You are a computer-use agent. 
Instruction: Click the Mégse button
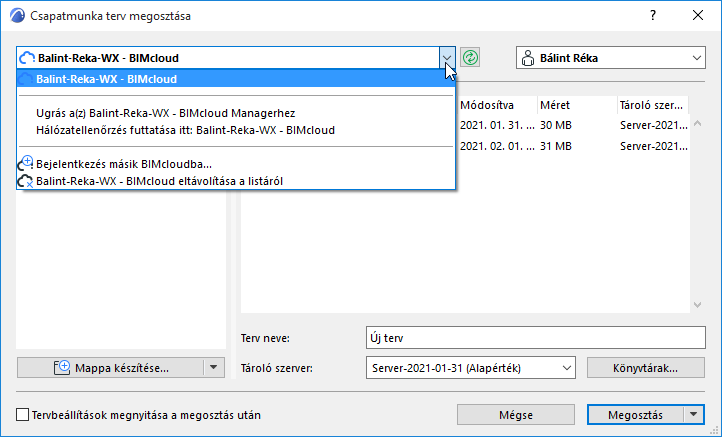click(x=516, y=414)
